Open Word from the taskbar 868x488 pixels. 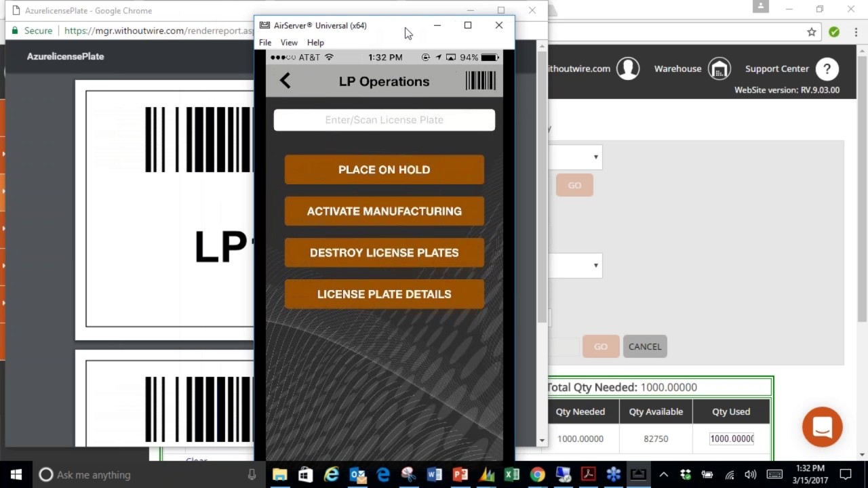434,474
